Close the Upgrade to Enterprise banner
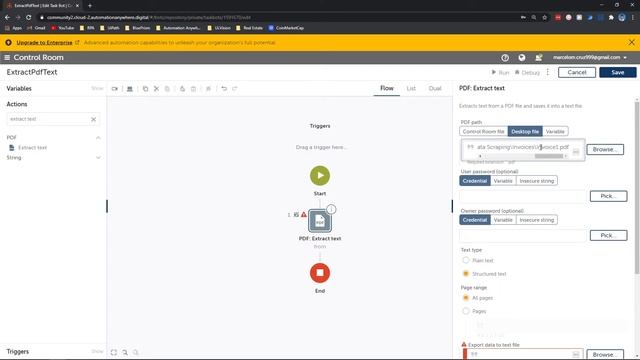 point(631,42)
